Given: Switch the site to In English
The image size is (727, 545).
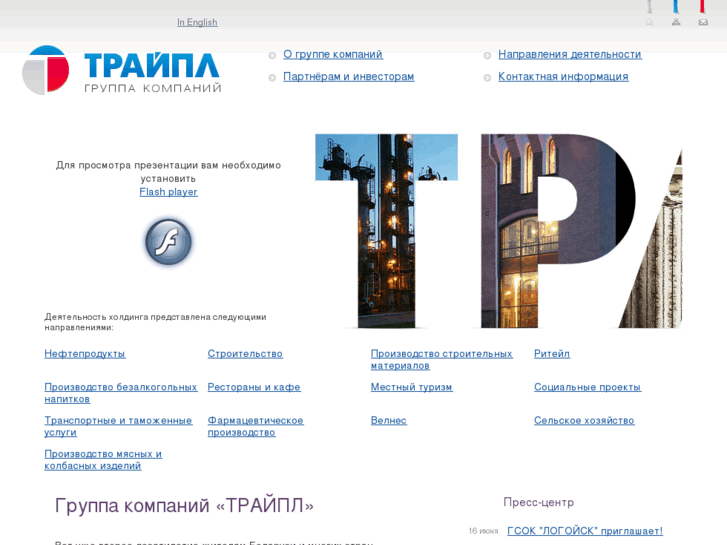Looking at the screenshot, I should pyautogui.click(x=197, y=22).
